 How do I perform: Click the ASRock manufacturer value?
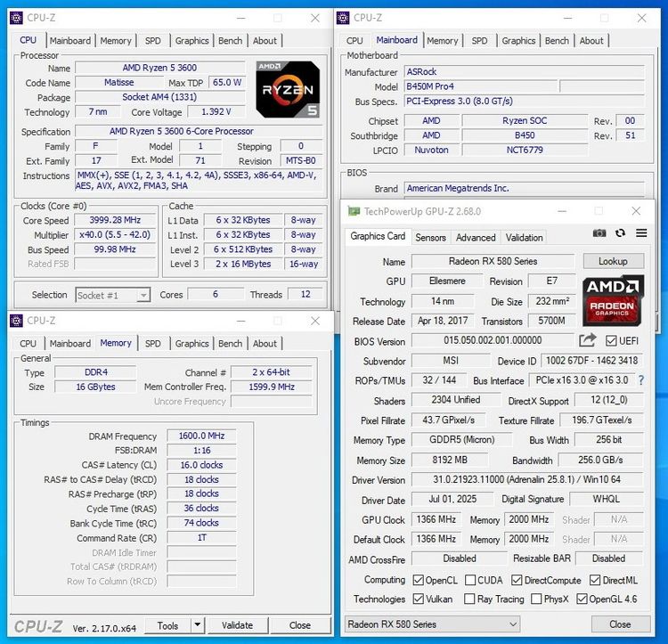[x=524, y=71]
